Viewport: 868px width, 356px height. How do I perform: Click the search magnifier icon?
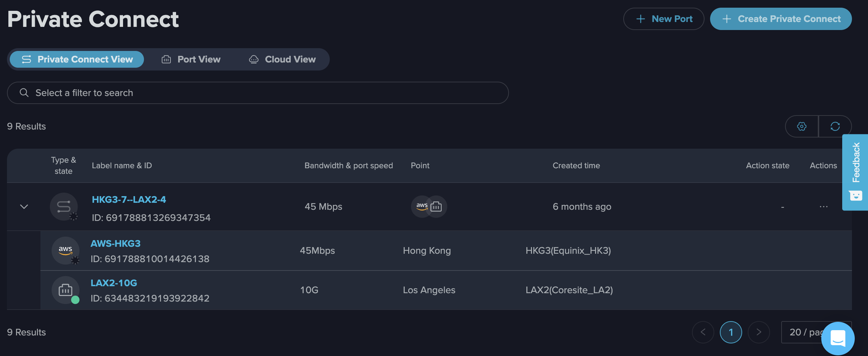point(24,93)
